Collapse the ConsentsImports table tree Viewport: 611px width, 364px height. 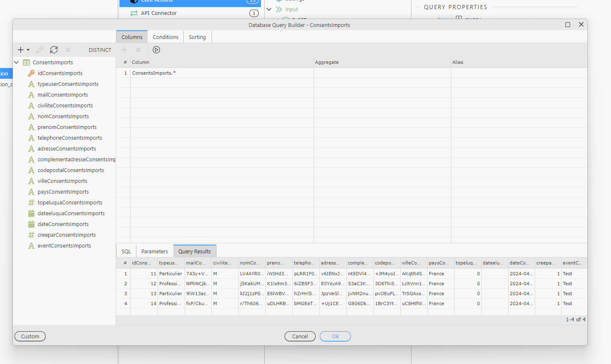click(x=17, y=63)
